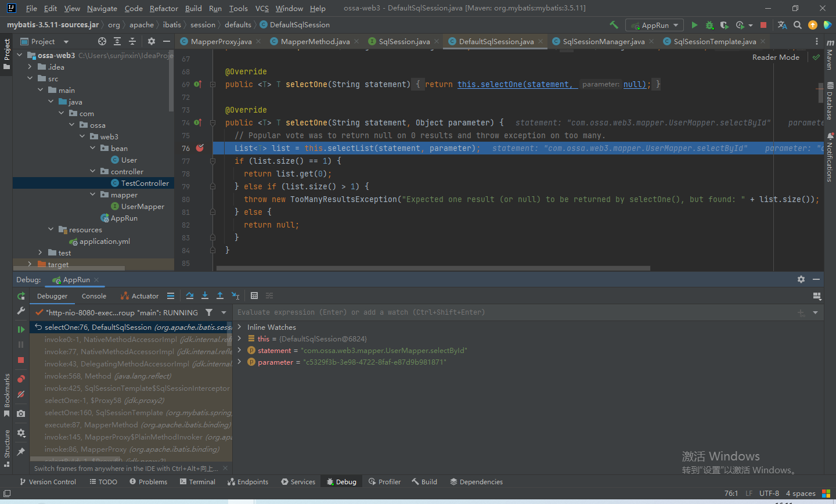Open Version Control tool window button
Screen dimensions: 836x504
48,481
